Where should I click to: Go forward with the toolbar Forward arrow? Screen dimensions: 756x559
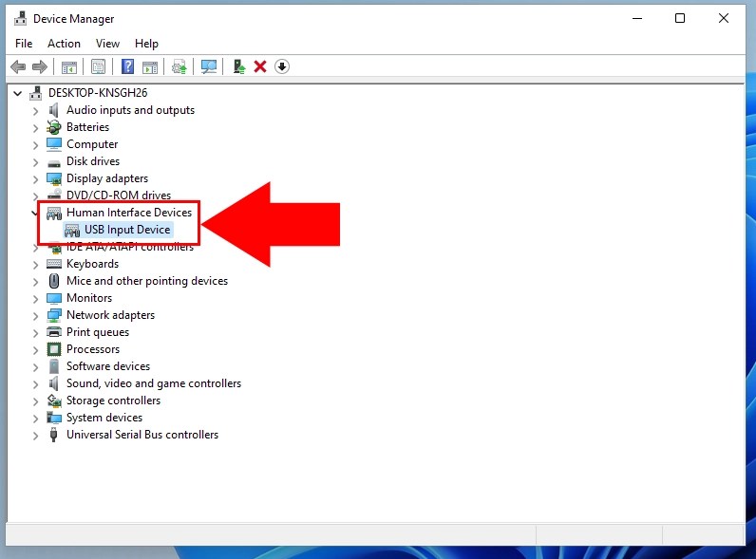[40, 66]
